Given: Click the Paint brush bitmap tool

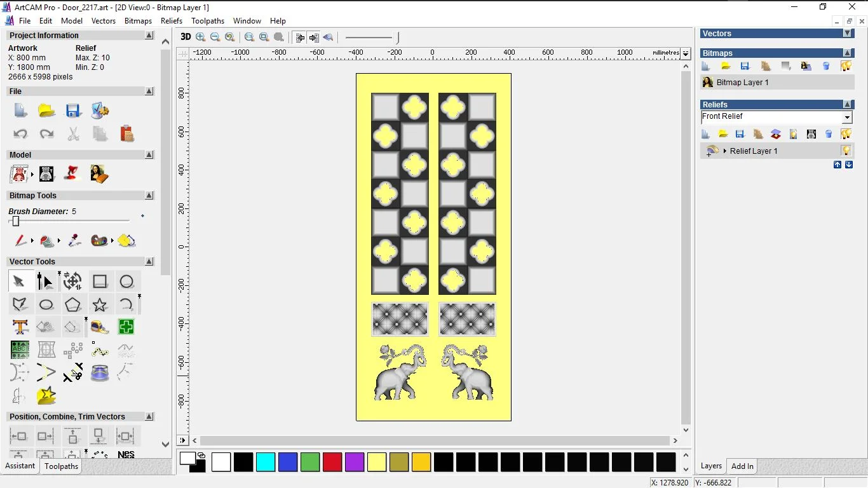Looking at the screenshot, I should point(20,241).
